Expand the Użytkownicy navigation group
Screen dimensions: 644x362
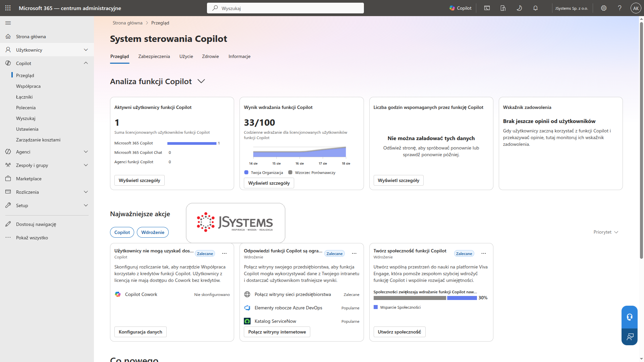(x=86, y=50)
